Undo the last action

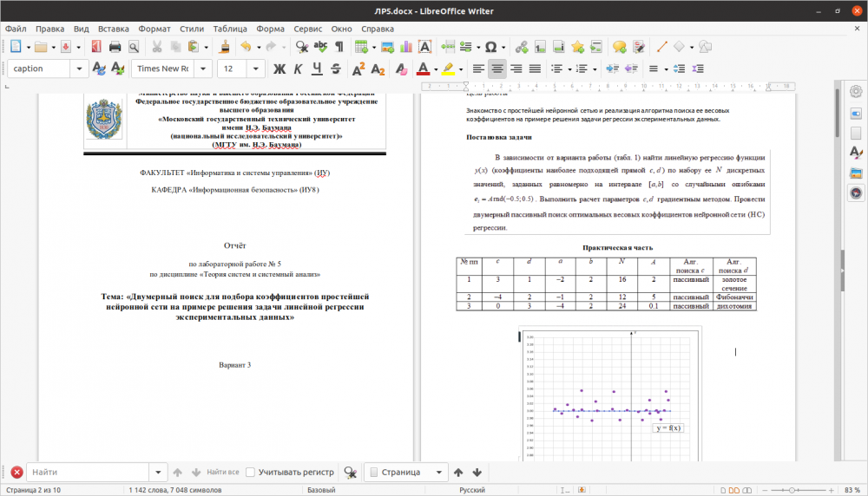tap(246, 47)
